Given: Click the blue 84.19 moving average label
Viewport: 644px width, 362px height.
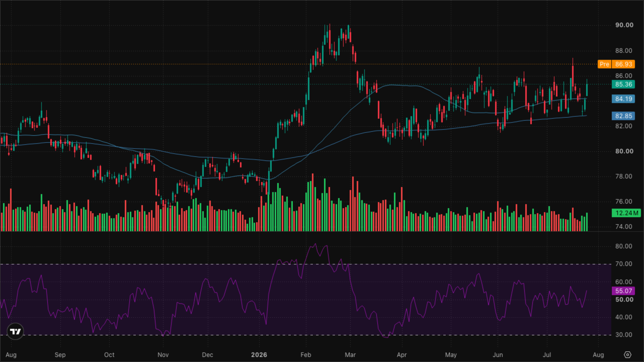Looking at the screenshot, I should coord(623,99).
